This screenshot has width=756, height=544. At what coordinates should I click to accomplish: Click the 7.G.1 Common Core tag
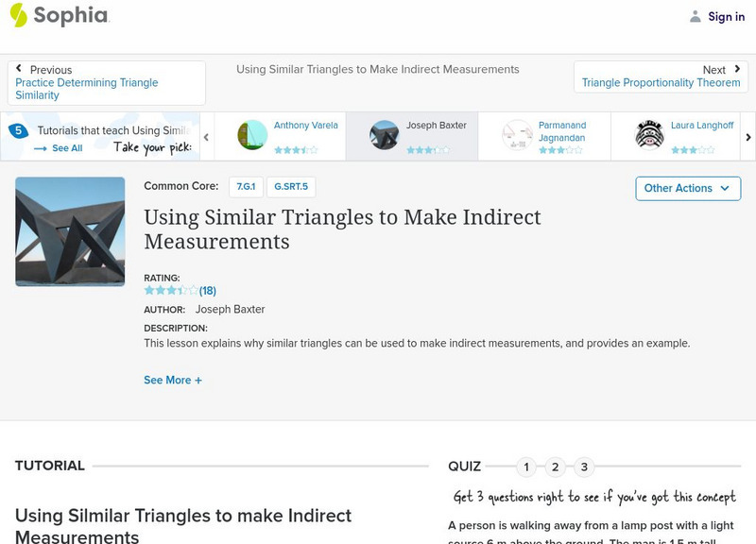point(246,187)
